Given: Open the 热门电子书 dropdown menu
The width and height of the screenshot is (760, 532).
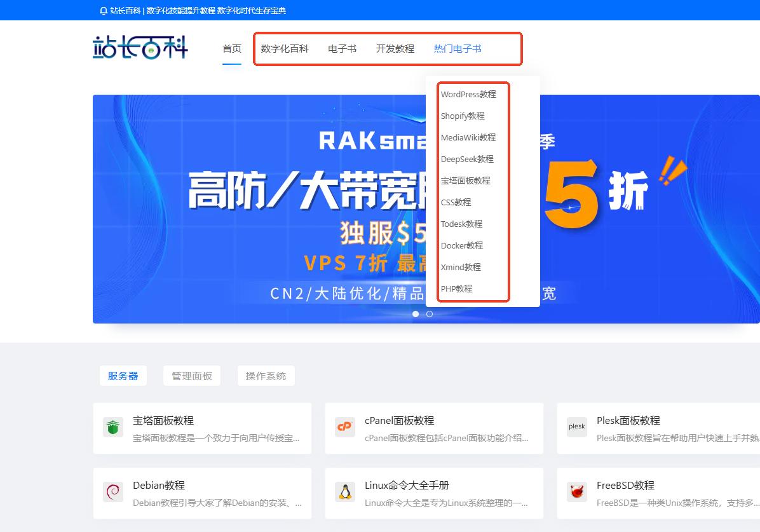Looking at the screenshot, I should (458, 48).
